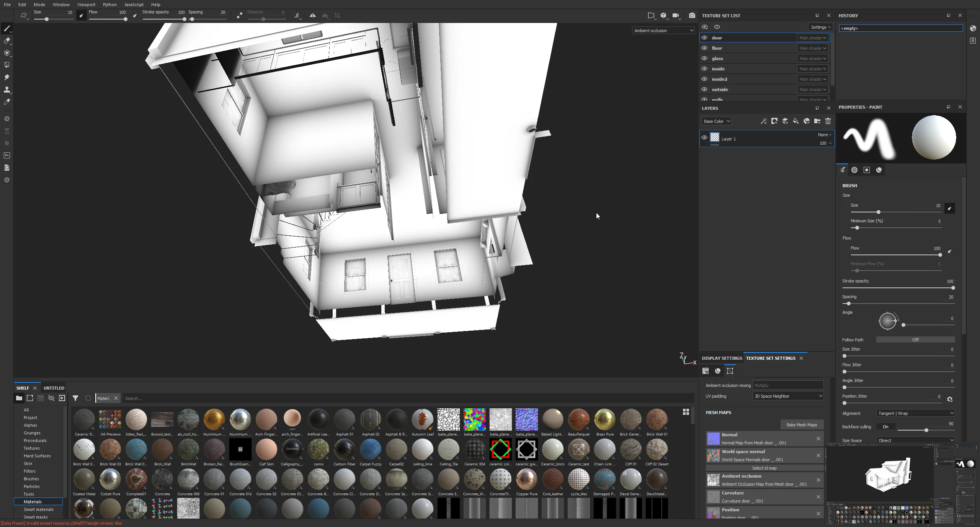Open the UV padding 3D Space Neighbor dropdown

tap(788, 396)
